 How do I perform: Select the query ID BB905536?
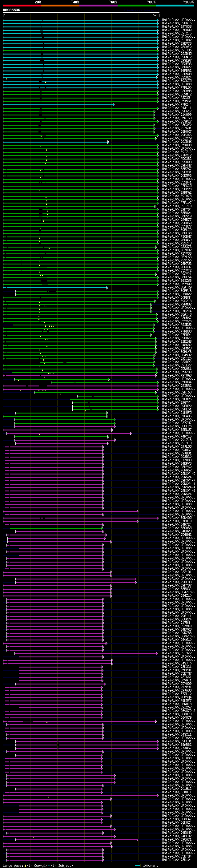pyautogui.click(x=11, y=10)
